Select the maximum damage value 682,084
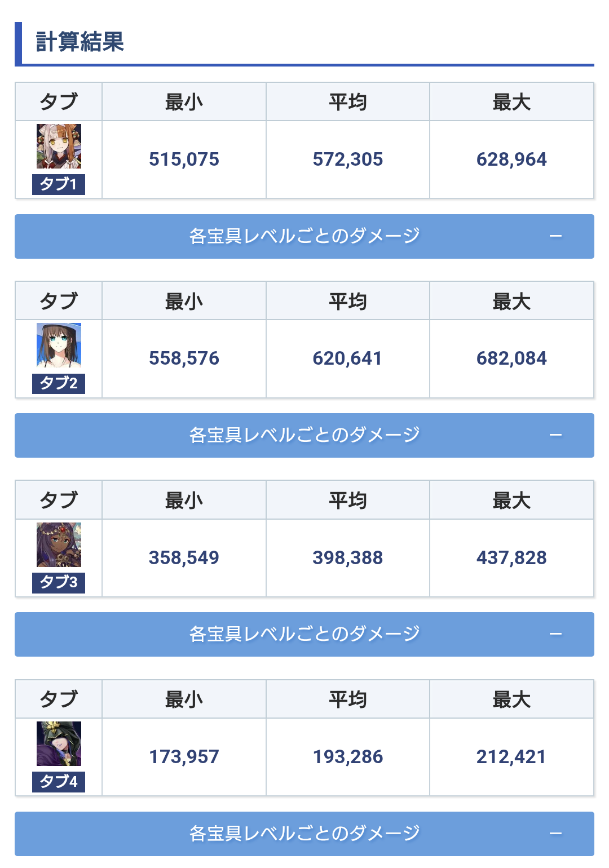Viewport: 609px width, 868px height. (511, 358)
